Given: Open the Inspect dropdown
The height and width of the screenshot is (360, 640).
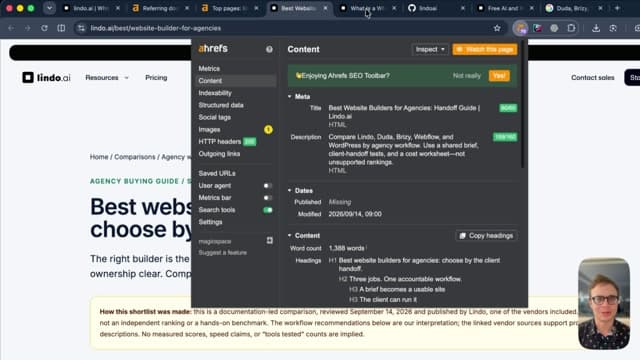Looking at the screenshot, I should point(430,49).
